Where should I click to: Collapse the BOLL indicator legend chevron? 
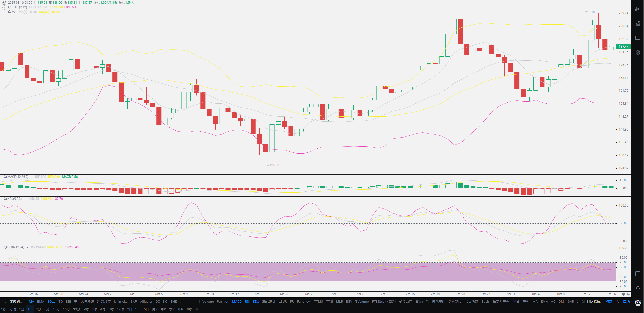click(x=4, y=7)
